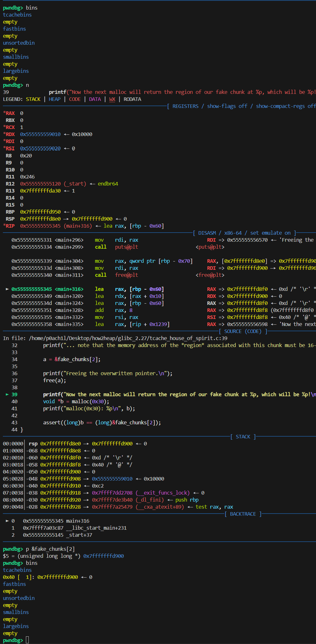Image resolution: width=316 pixels, height=644 pixels.
Task: Click the RIP register name
Action: 10,226
